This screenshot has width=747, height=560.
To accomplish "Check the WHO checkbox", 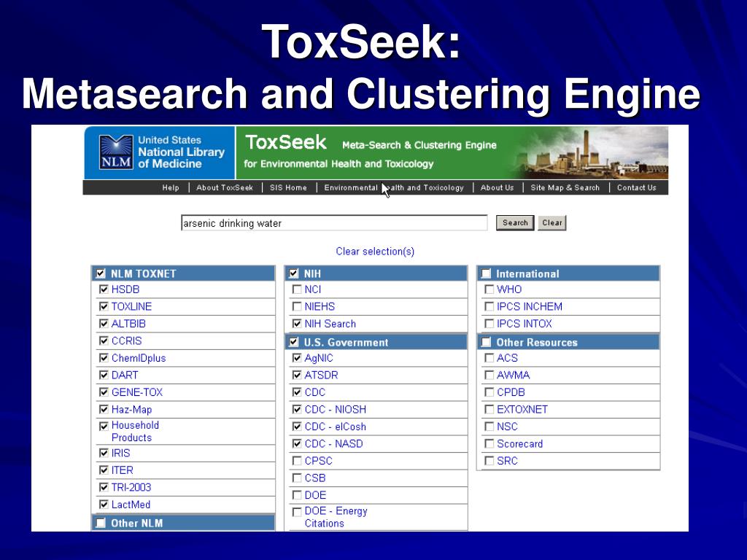I will coord(489,289).
